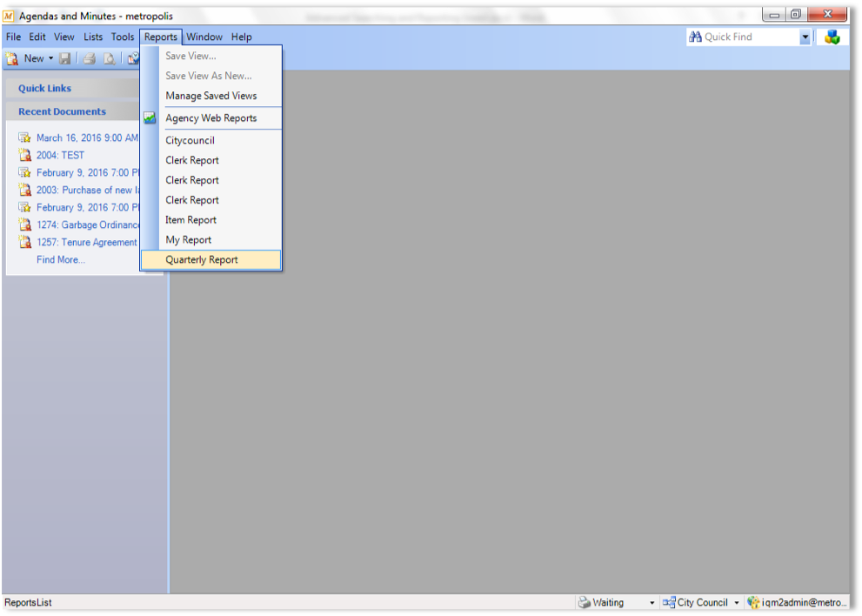Open the View menu
The image size is (862, 616).
coord(63,37)
